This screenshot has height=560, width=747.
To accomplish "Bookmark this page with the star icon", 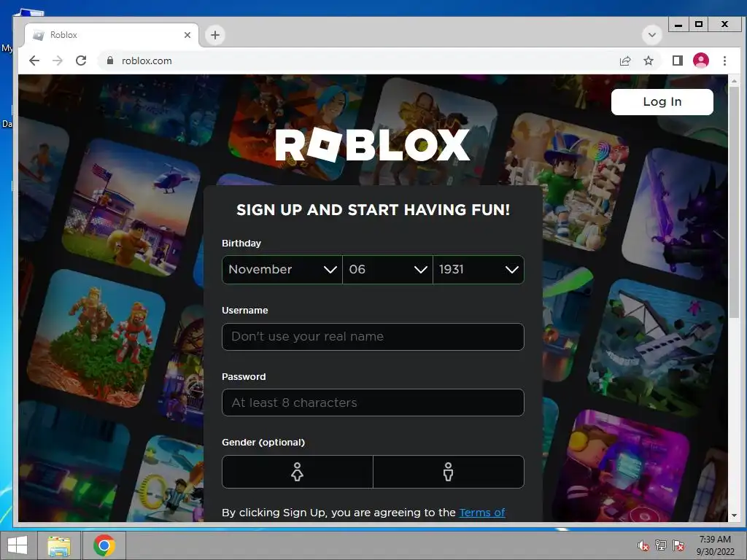I will pos(649,61).
